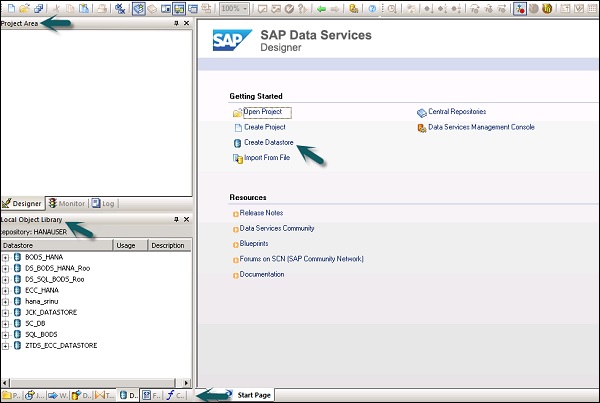
Task: Click the Create Project link
Action: [x=265, y=128]
